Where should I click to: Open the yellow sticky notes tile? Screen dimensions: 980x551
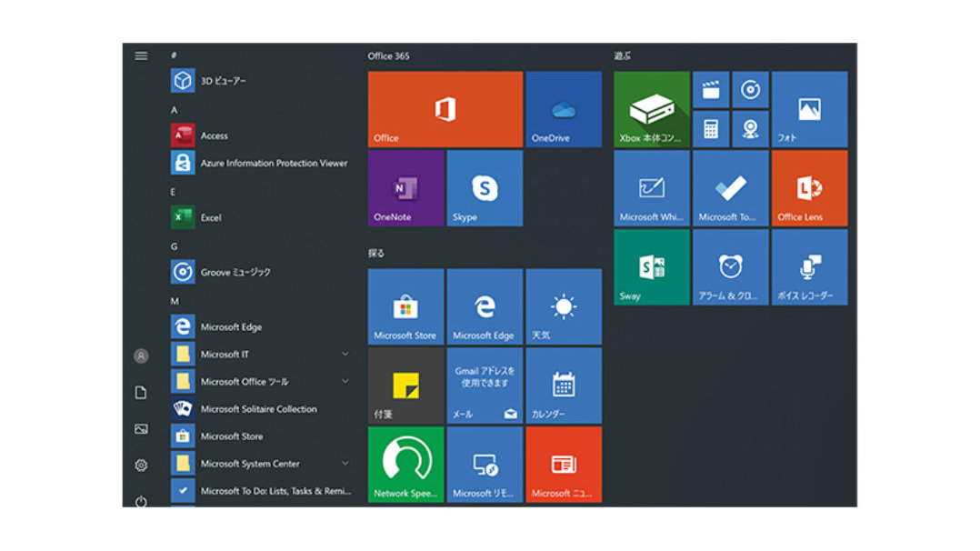[405, 386]
